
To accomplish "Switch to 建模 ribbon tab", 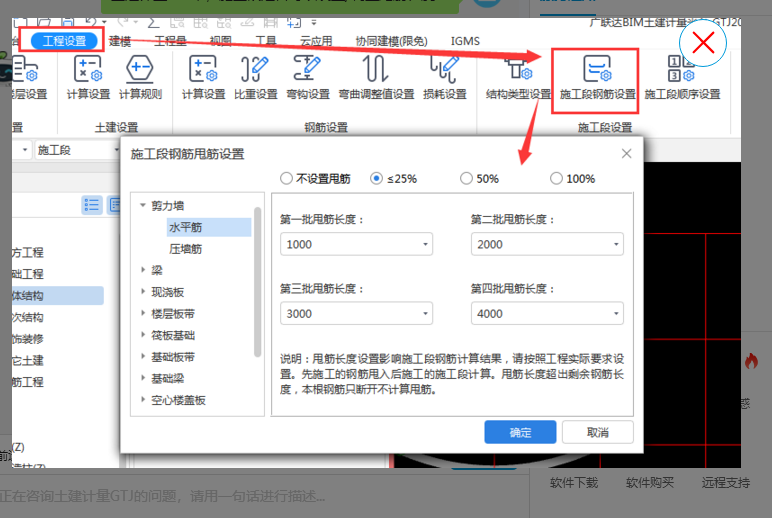I will 120,41.
